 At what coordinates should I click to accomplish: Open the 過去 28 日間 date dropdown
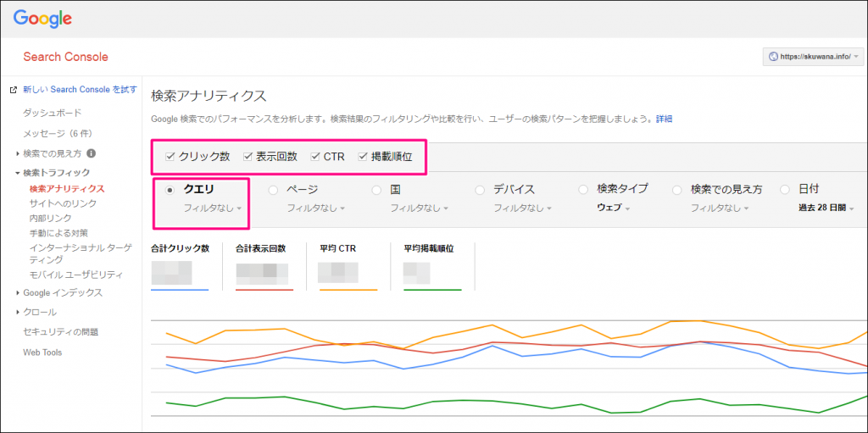pyautogui.click(x=826, y=208)
